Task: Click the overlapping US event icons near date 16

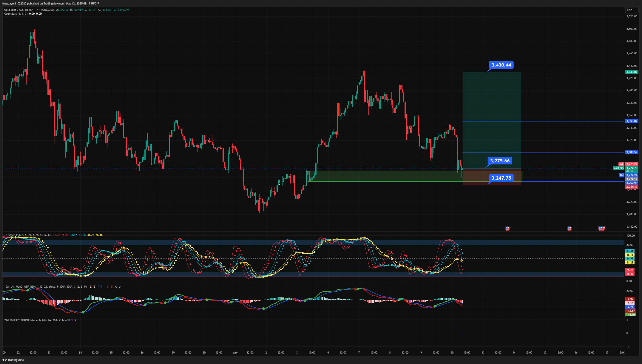Action: [x=601, y=228]
